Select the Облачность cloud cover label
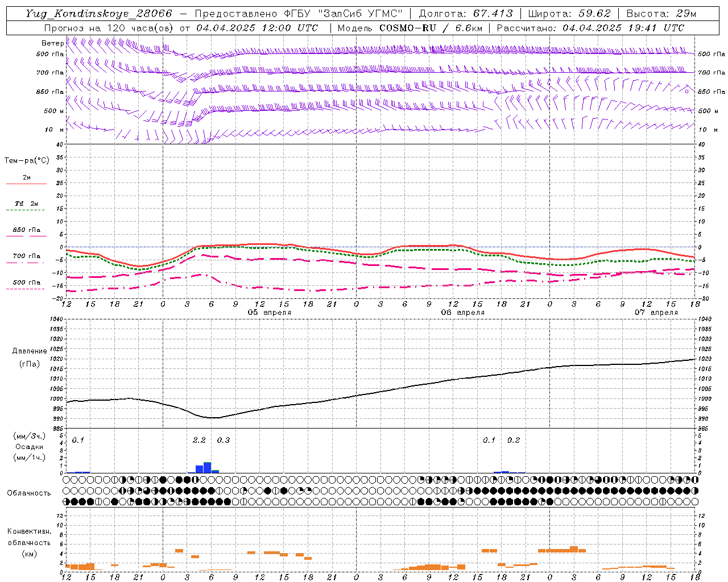 tap(29, 493)
